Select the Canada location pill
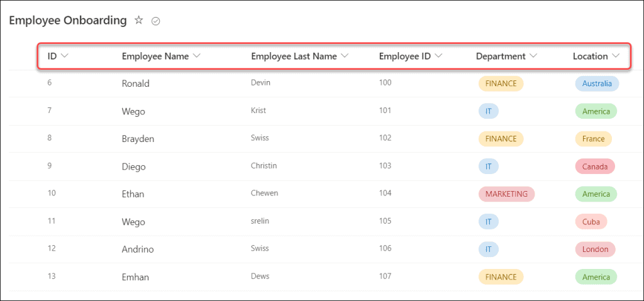The height and width of the screenshot is (301, 644). 595,167
